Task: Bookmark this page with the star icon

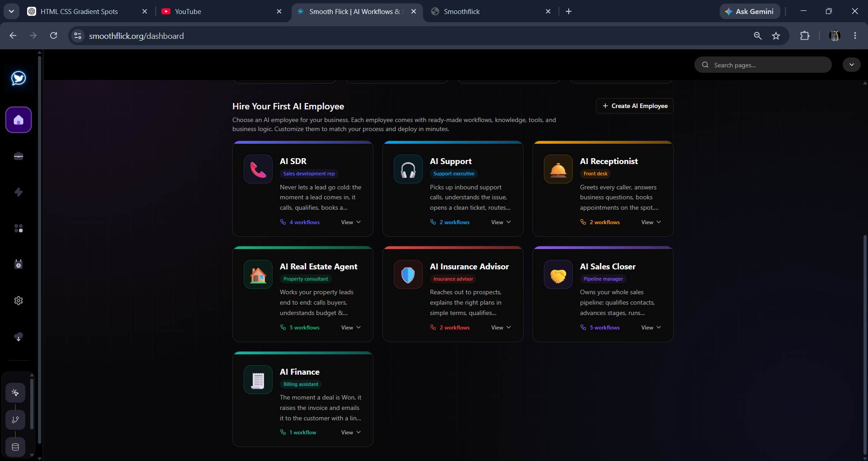Action: coord(776,36)
